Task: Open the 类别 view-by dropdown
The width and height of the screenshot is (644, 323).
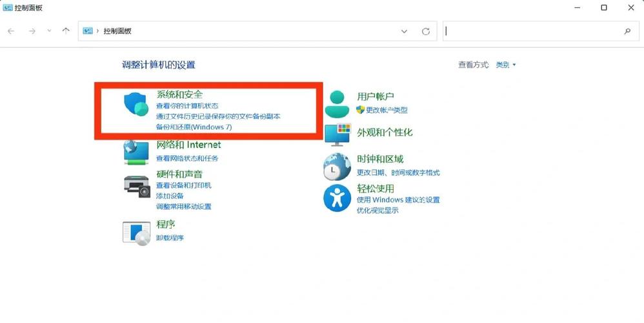Action: [x=506, y=65]
